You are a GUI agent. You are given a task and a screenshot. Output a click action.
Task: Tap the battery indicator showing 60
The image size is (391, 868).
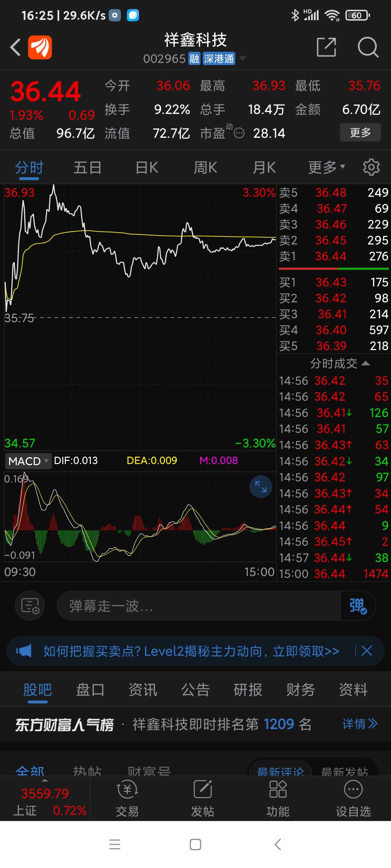click(358, 15)
